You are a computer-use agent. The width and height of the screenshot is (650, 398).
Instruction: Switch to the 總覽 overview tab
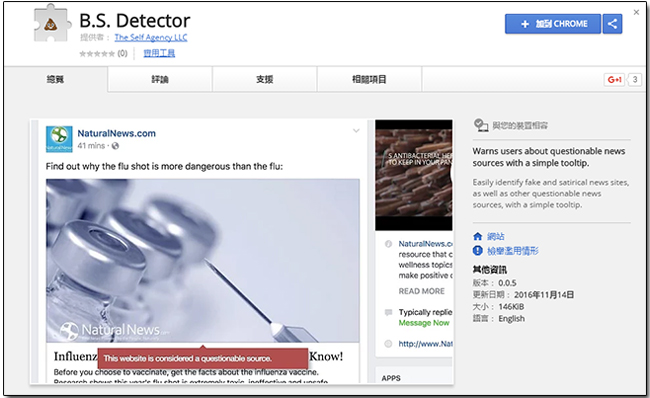tap(56, 79)
